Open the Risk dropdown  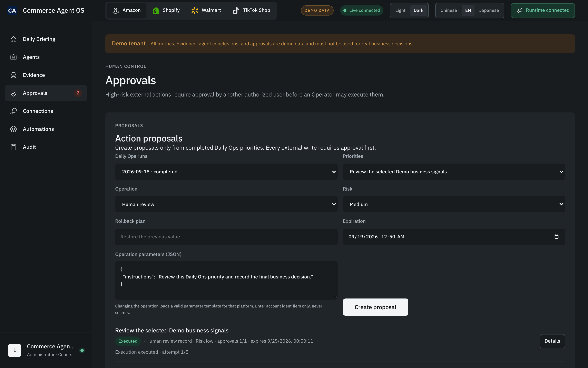coord(454,204)
